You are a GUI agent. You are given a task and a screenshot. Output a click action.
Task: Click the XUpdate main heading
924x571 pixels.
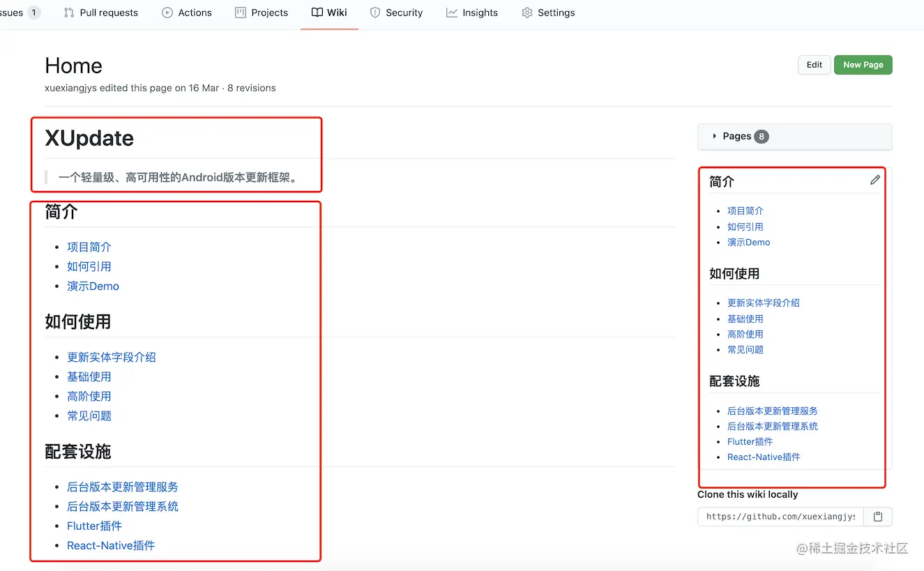89,138
